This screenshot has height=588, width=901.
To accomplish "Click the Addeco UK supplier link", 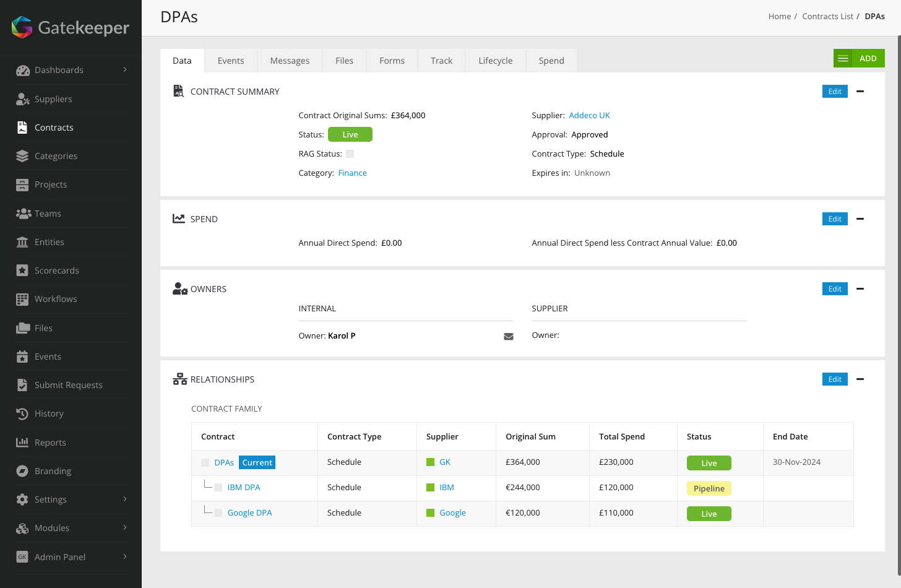I will pyautogui.click(x=589, y=116).
